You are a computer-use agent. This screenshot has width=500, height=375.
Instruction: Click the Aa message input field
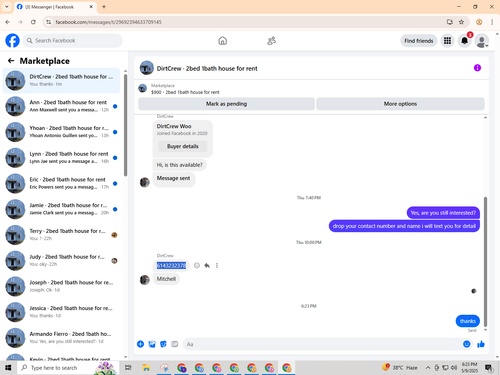322,344
